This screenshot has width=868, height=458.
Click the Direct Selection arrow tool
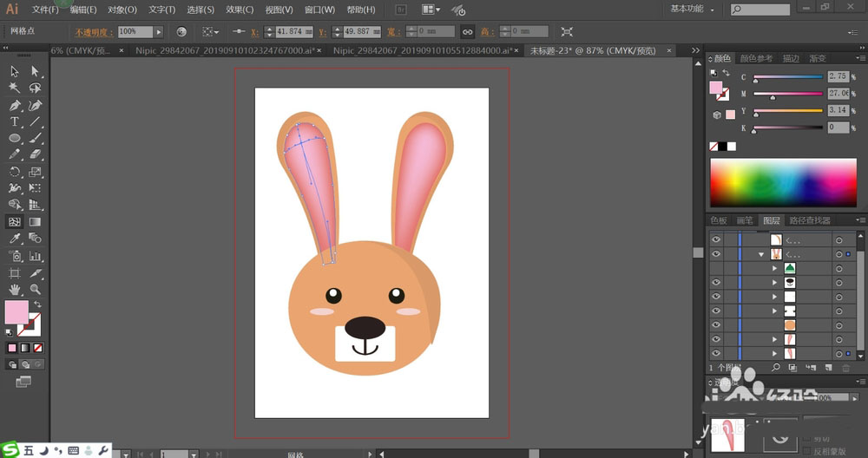tap(36, 71)
